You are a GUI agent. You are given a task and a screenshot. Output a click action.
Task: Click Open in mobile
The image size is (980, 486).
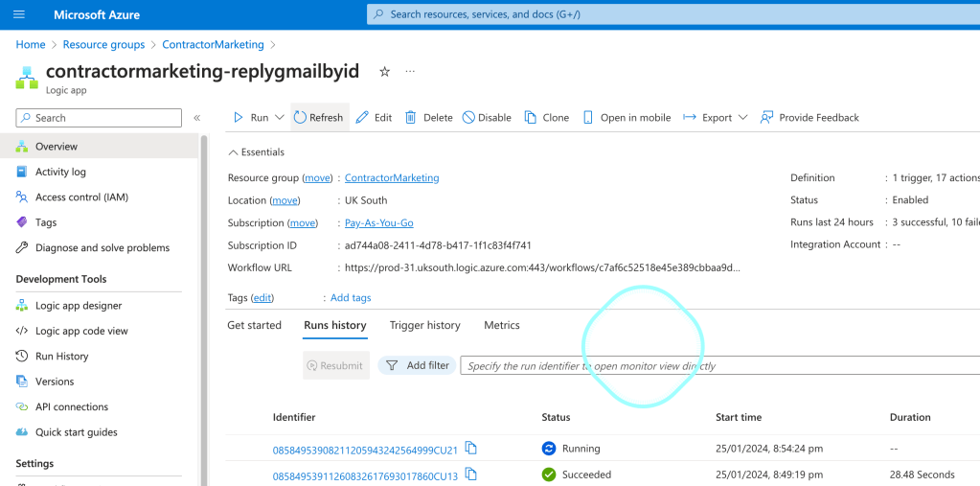pyautogui.click(x=627, y=118)
